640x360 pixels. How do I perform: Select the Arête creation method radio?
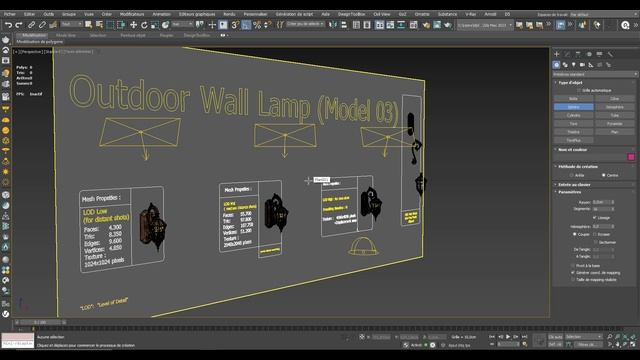pyautogui.click(x=571, y=175)
